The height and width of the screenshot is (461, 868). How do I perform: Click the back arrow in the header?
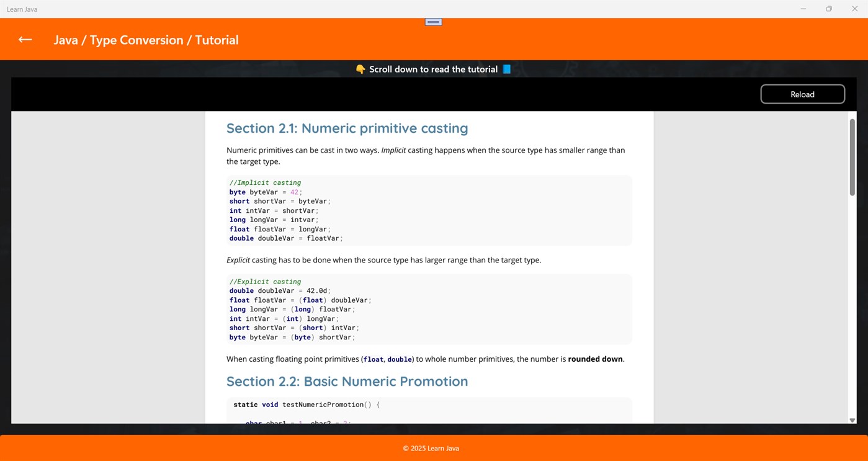click(24, 39)
